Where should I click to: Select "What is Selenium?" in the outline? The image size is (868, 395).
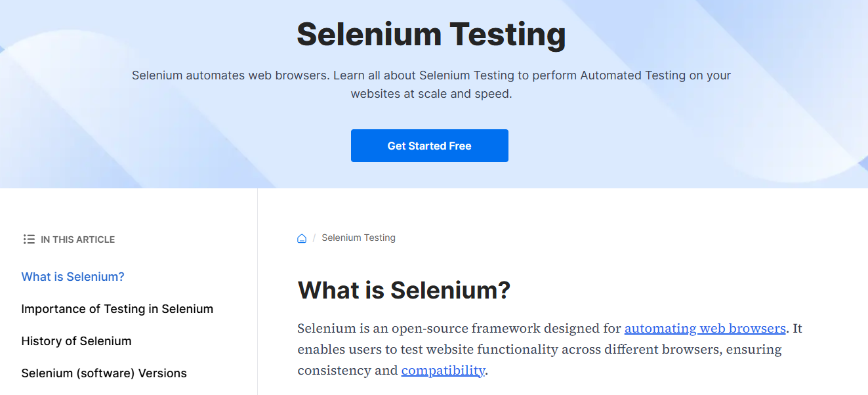72,276
